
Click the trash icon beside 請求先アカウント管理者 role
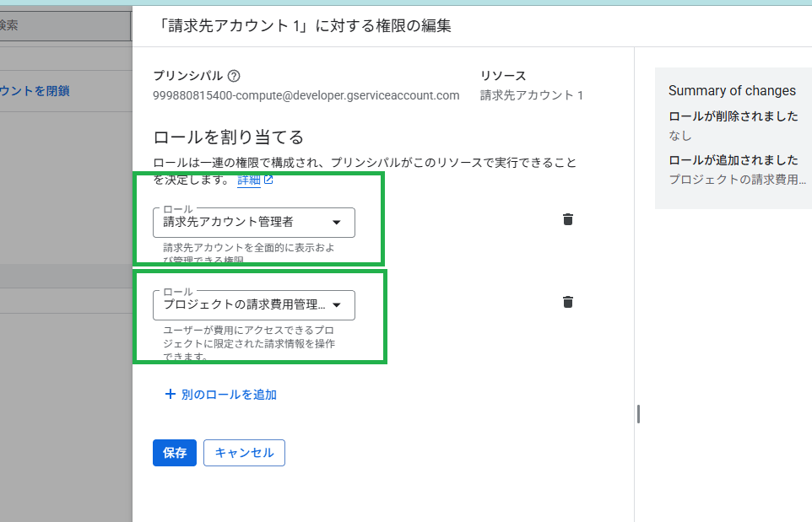[568, 219]
